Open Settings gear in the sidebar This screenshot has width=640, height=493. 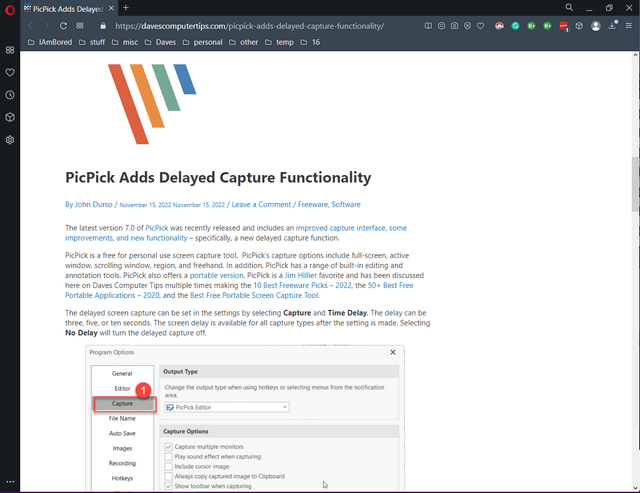click(10, 140)
